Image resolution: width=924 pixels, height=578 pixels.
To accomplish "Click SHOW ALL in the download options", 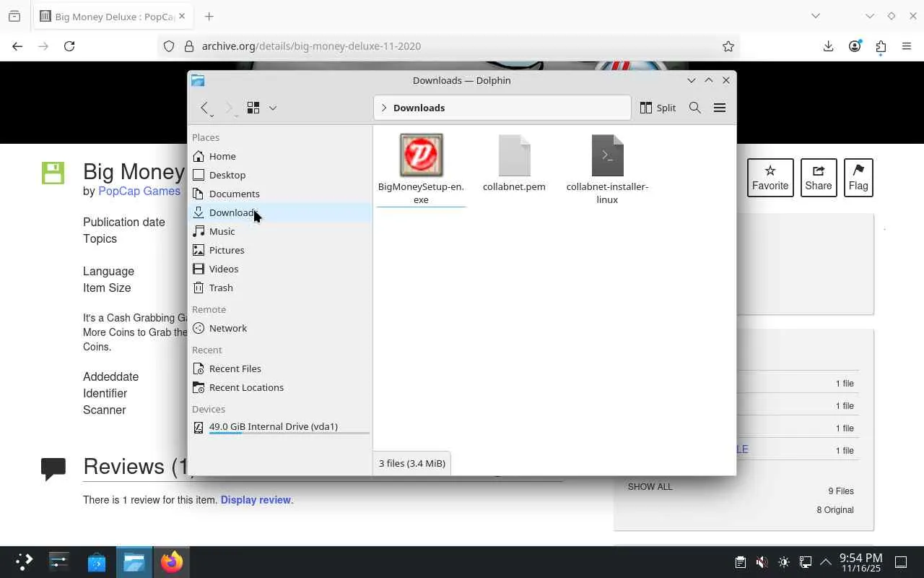I will [x=650, y=487].
